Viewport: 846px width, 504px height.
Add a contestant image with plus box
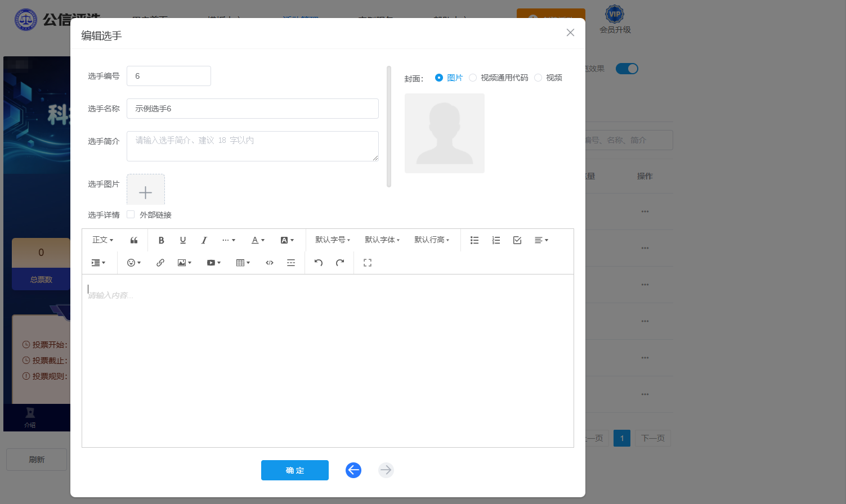[146, 190]
